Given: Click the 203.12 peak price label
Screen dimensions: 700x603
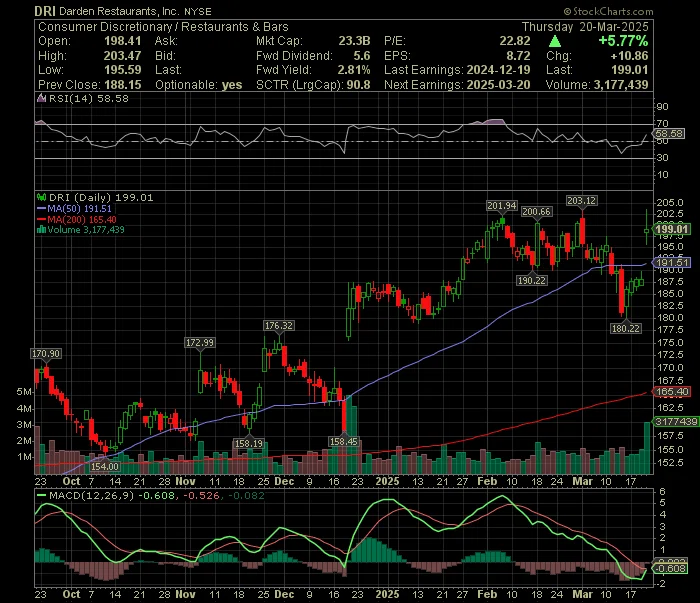Looking at the screenshot, I should tap(581, 200).
